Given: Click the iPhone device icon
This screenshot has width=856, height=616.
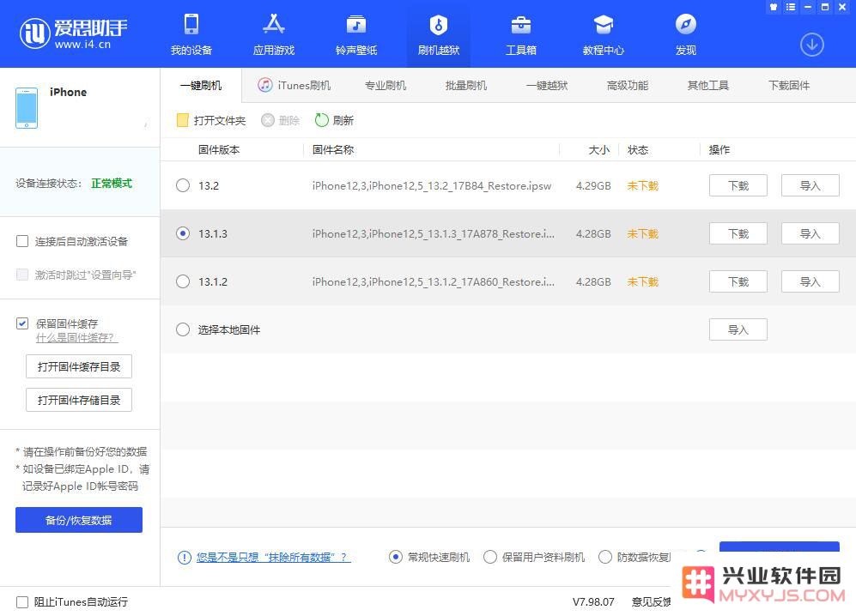Looking at the screenshot, I should tap(27, 108).
